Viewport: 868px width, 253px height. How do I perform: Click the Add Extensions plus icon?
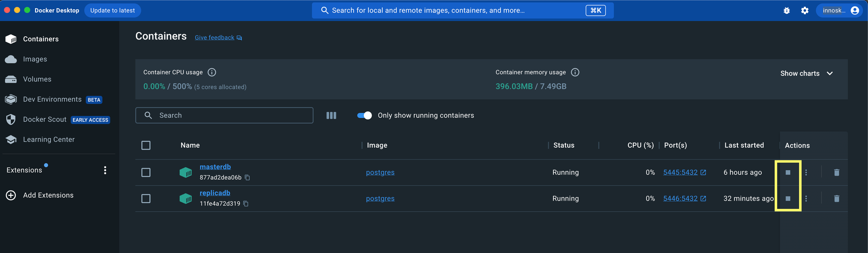click(11, 195)
